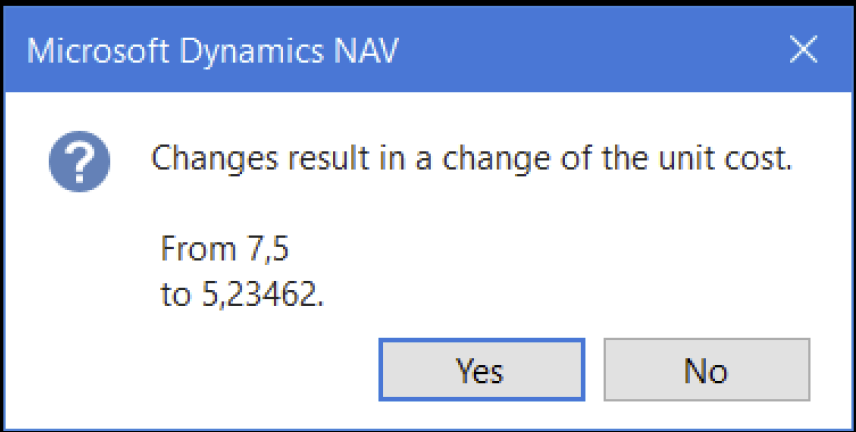The height and width of the screenshot is (432, 856).
Task: Click the focused Yes button with blue border
Action: click(482, 370)
